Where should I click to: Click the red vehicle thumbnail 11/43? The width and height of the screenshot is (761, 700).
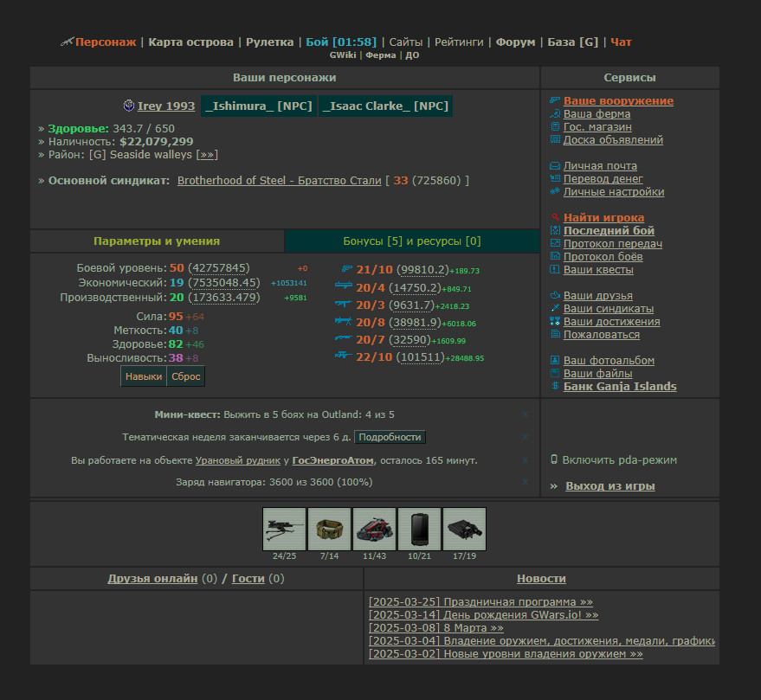374,529
